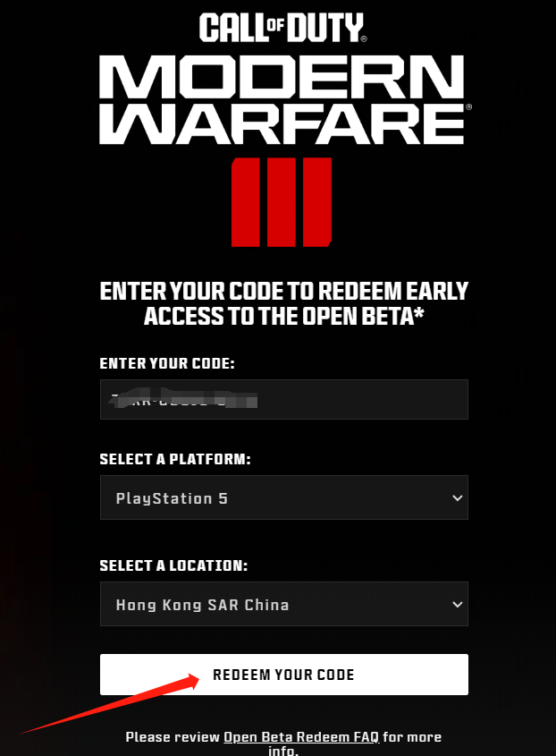The height and width of the screenshot is (756, 556).
Task: Click the 'for more info' text
Action: click(x=355, y=743)
